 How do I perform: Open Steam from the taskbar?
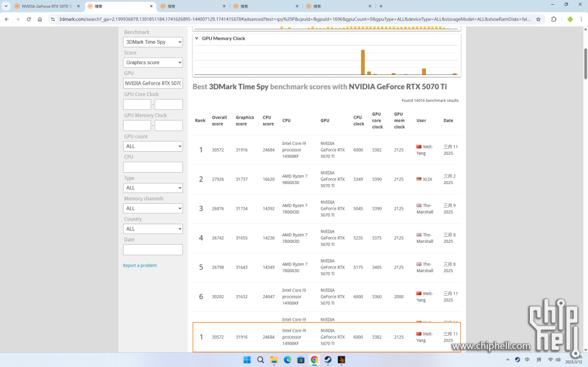pyautogui.click(x=328, y=360)
